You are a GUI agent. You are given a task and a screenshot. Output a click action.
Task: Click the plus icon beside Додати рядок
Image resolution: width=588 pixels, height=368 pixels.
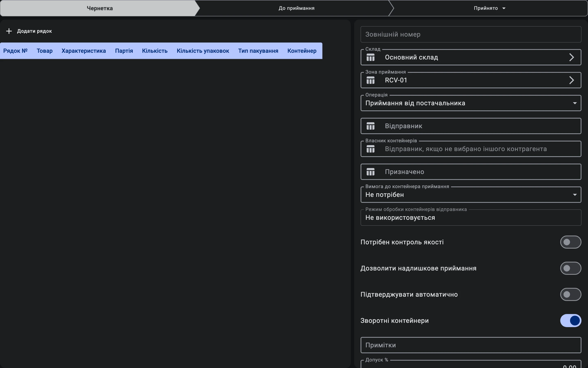(9, 31)
